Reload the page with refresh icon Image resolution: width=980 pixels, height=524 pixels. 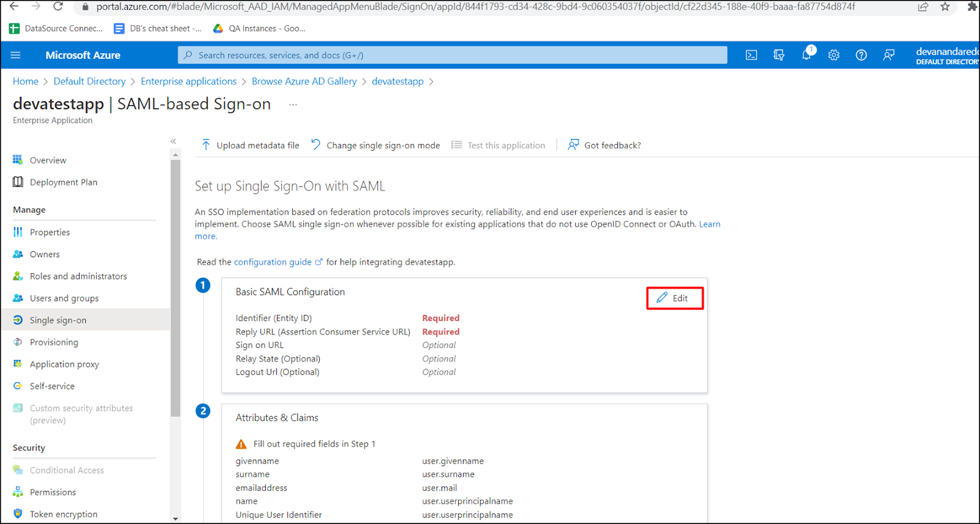(58, 7)
